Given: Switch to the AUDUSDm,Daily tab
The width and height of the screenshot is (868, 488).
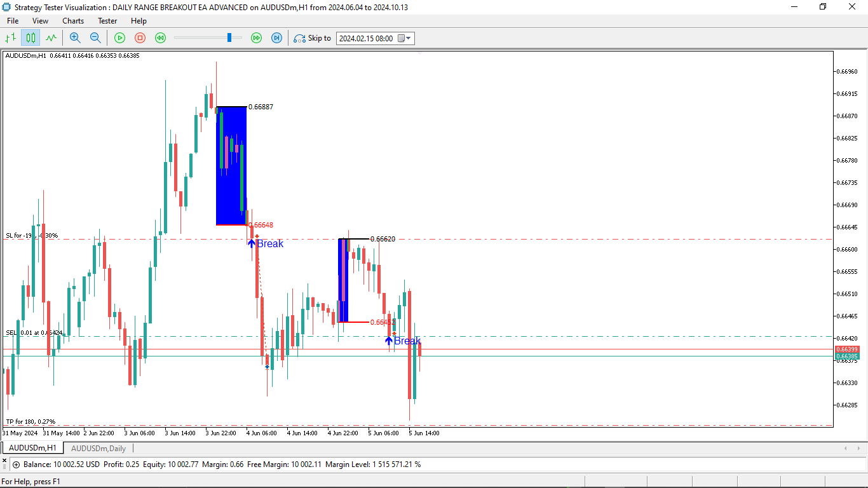Looking at the screenshot, I should pyautogui.click(x=98, y=448).
